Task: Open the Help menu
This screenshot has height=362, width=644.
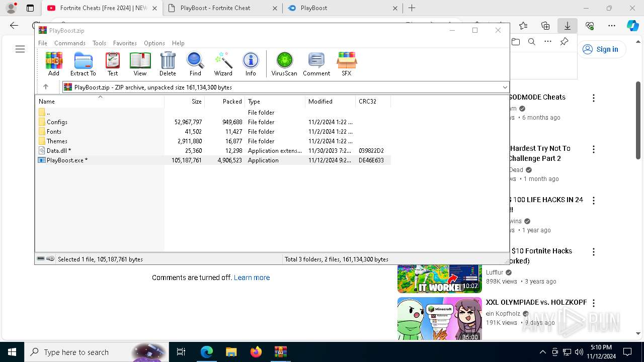Action: 178,43
